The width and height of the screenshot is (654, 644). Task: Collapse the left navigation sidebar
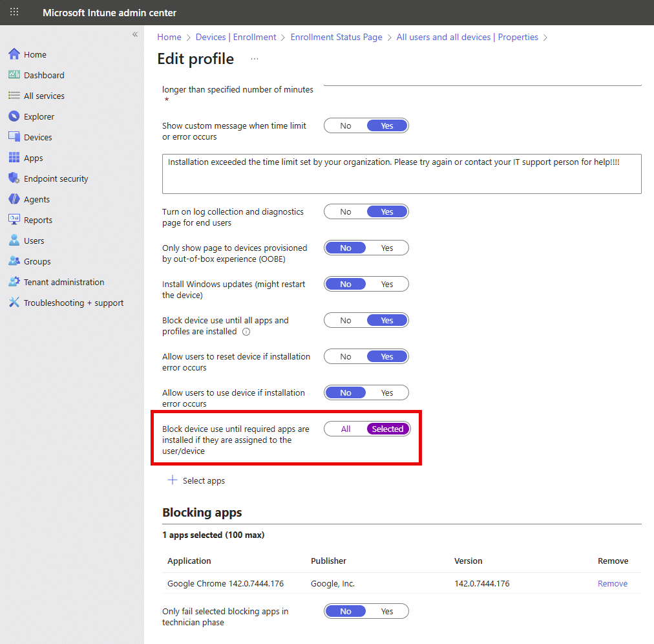(135, 34)
